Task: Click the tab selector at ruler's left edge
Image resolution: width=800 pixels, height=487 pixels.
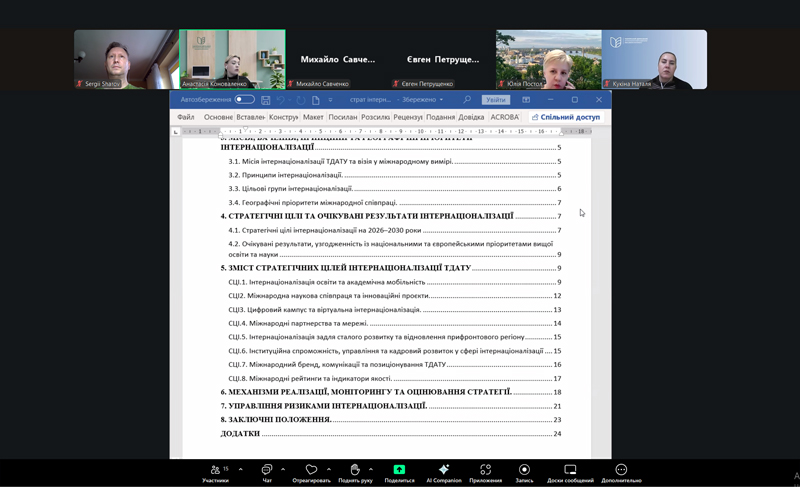Action: pyautogui.click(x=176, y=132)
